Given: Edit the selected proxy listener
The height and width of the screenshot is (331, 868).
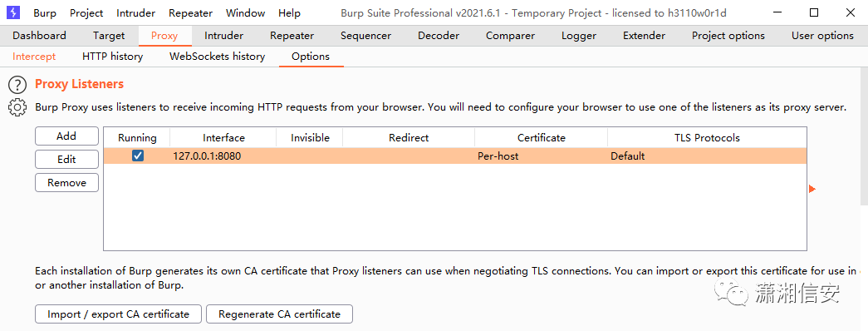Looking at the screenshot, I should click(x=66, y=159).
